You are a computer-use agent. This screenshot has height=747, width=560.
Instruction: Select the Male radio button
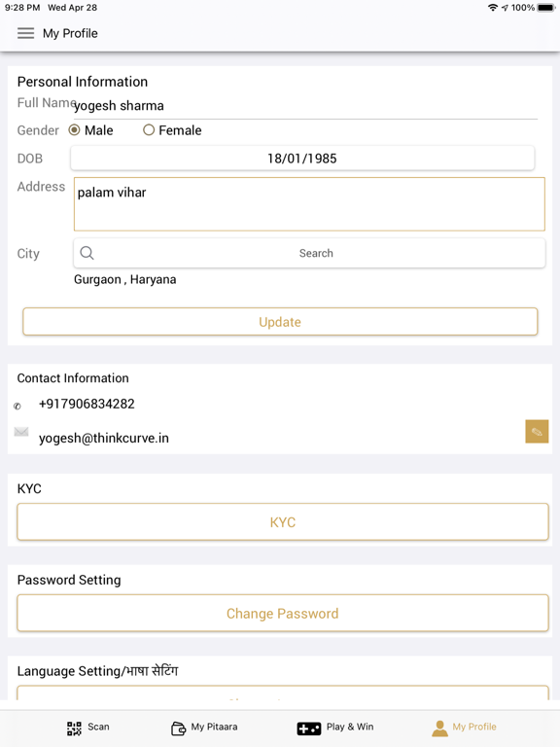pyautogui.click(x=74, y=130)
